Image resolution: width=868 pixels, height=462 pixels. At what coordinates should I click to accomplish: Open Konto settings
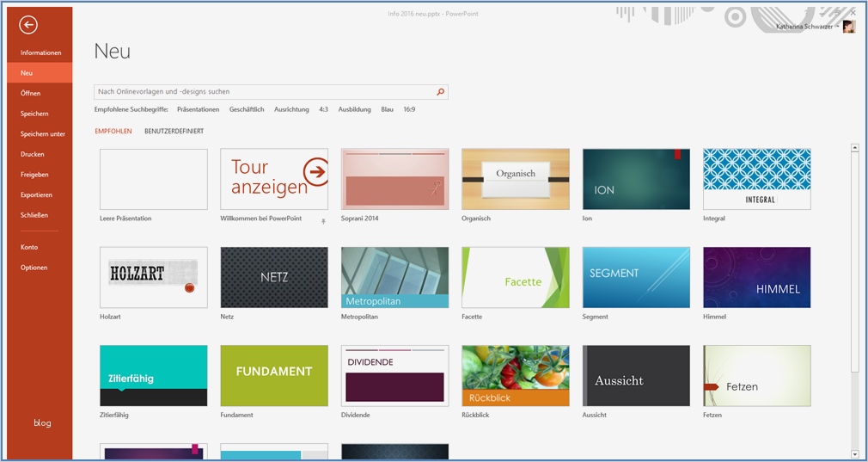[x=40, y=247]
